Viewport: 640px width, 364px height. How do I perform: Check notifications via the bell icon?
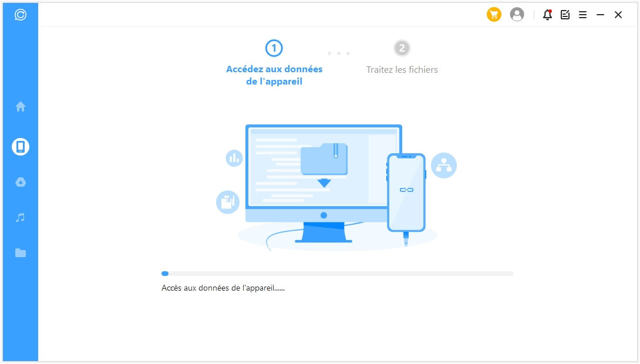click(547, 15)
